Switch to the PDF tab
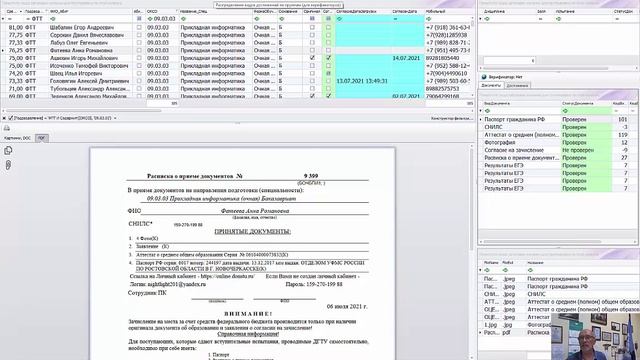This screenshot has height=360, width=640. tap(42, 138)
